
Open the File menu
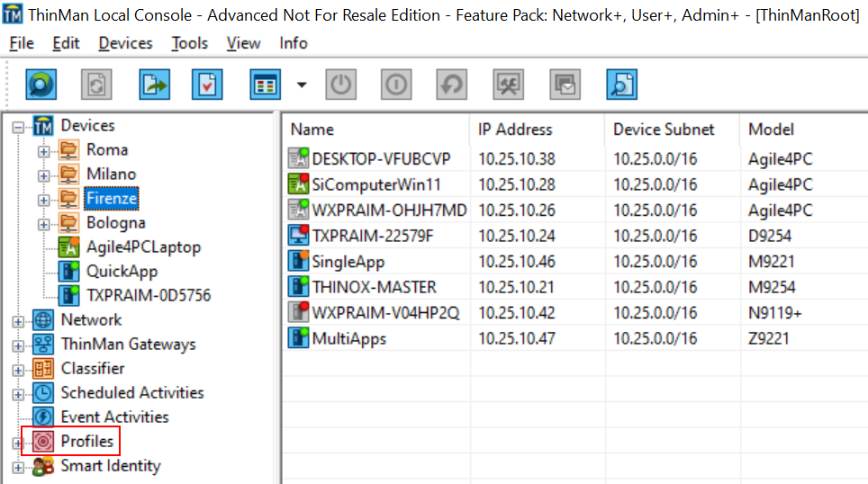[22, 43]
